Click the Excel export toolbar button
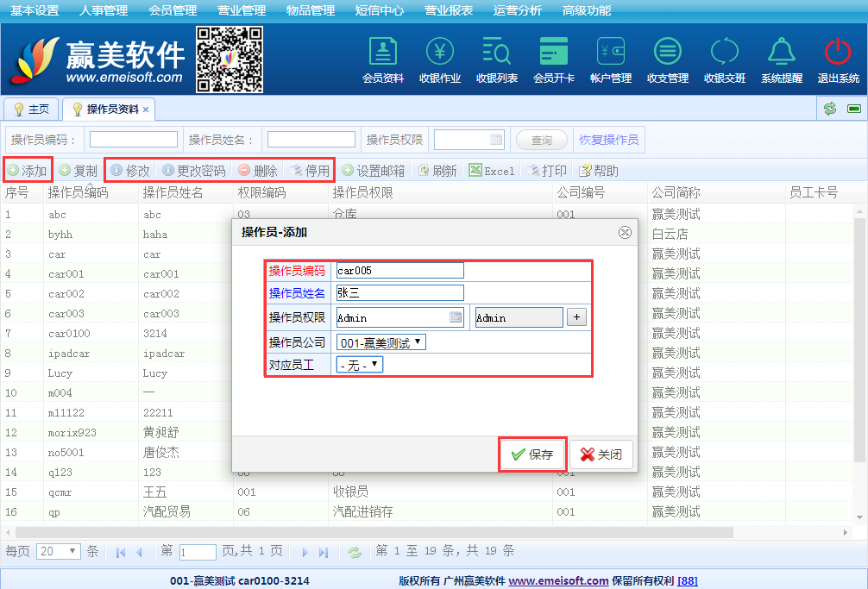The image size is (868, 589). pos(491,171)
